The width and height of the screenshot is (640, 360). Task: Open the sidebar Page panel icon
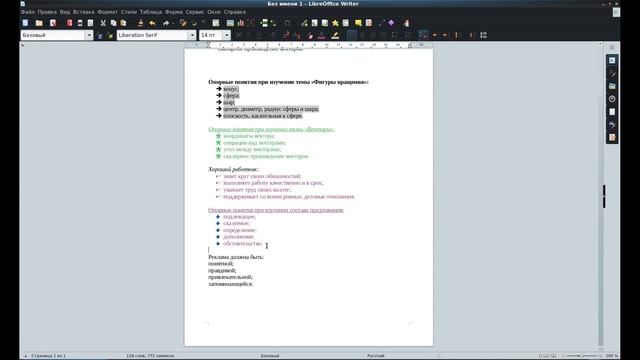[x=612, y=112]
